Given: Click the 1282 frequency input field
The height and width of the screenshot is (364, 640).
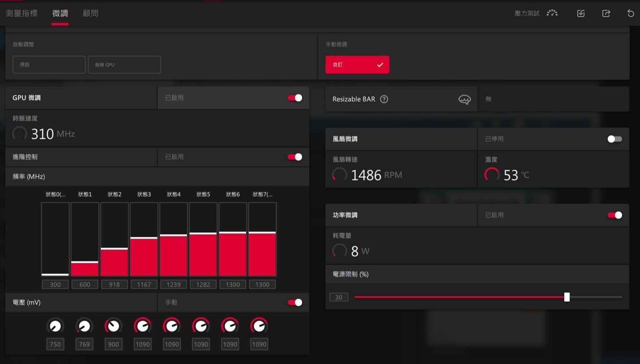Looking at the screenshot, I should (203, 284).
